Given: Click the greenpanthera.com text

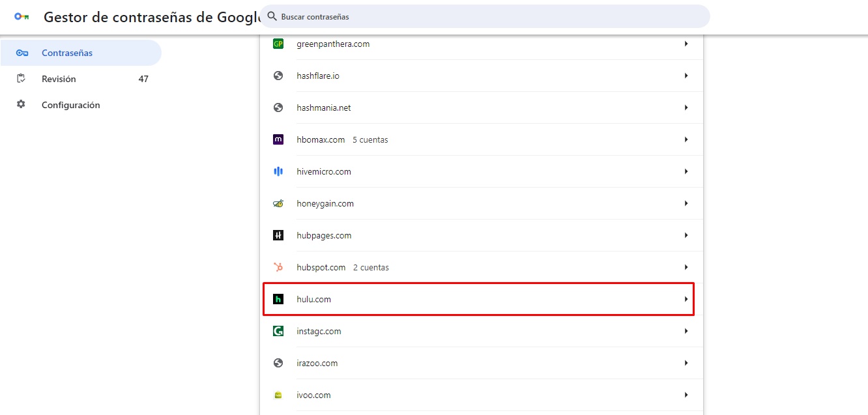Looking at the screenshot, I should click(333, 44).
